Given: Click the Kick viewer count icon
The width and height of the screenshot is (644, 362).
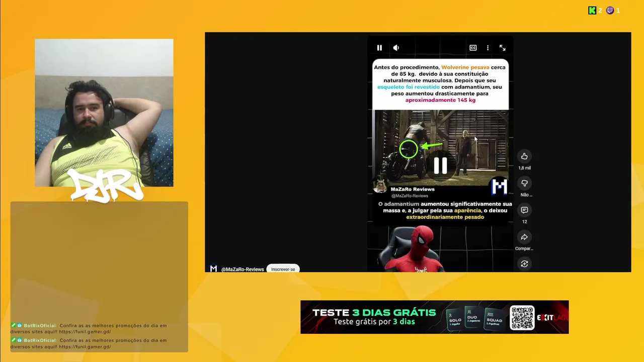Looking at the screenshot, I should [x=592, y=11].
